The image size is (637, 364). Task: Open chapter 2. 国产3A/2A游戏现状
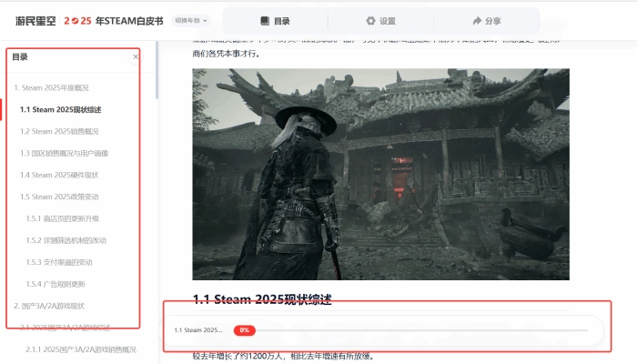49,306
